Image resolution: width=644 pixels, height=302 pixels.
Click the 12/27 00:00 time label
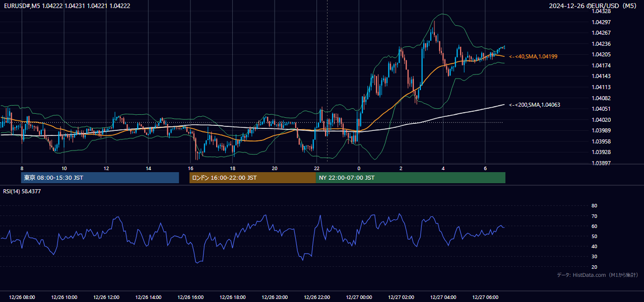tap(359, 297)
